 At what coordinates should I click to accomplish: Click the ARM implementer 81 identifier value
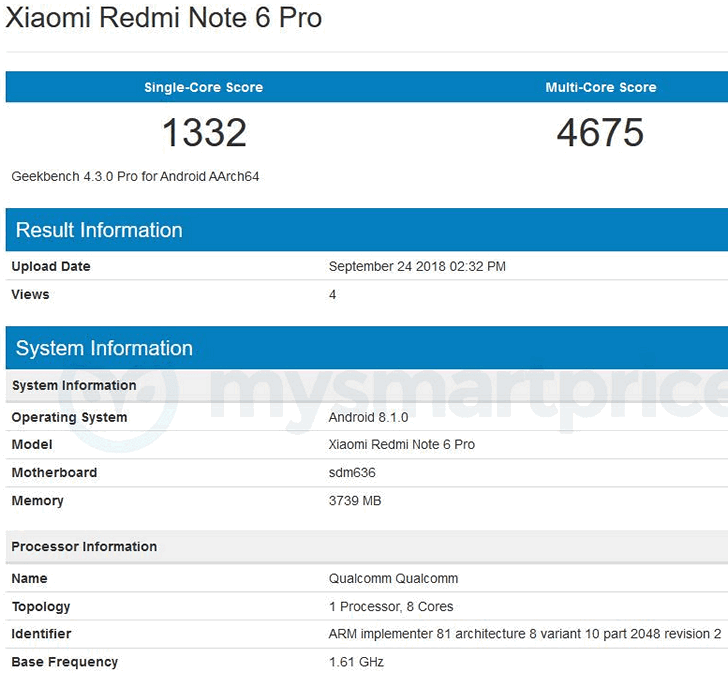click(x=525, y=634)
